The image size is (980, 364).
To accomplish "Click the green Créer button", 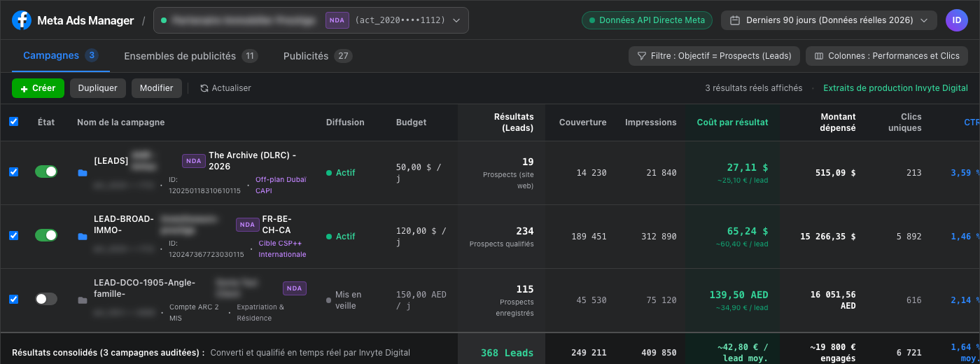I will point(38,88).
